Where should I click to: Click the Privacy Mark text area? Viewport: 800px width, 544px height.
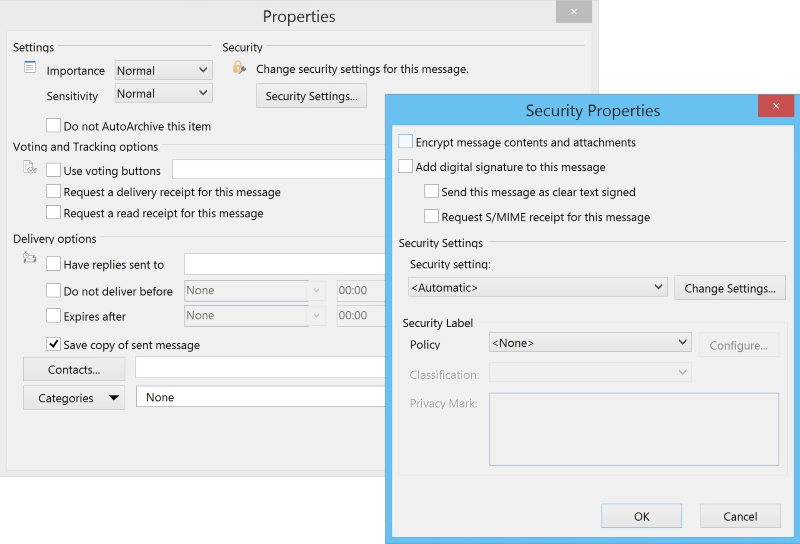tap(633, 429)
